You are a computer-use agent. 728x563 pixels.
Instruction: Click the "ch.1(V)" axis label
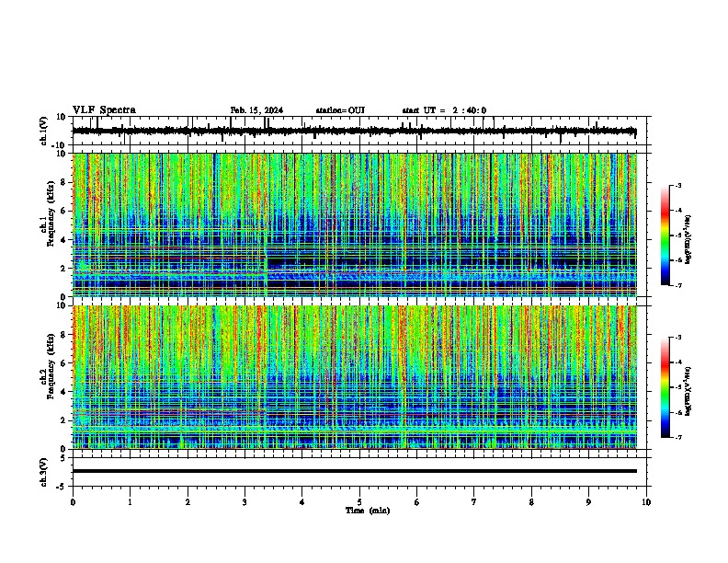coord(44,131)
